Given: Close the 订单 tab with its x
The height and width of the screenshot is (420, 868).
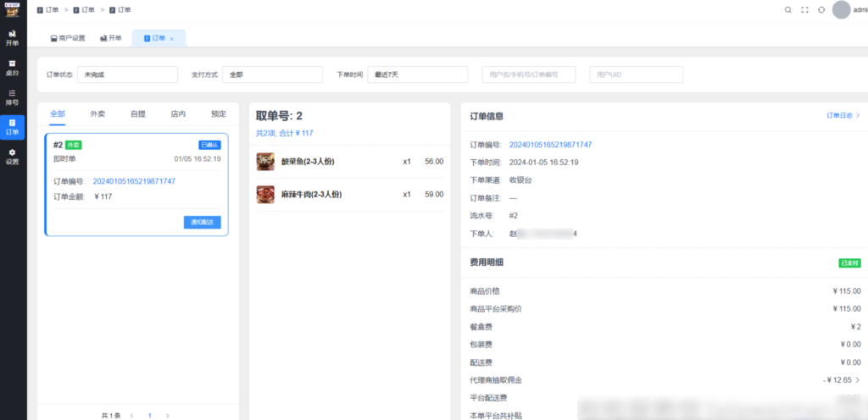Looking at the screenshot, I should pos(172,39).
